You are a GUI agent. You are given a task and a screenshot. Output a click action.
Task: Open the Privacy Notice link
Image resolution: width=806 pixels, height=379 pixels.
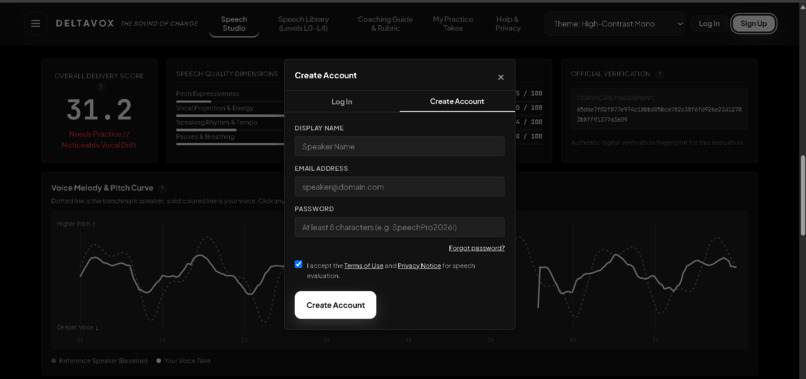click(x=419, y=266)
